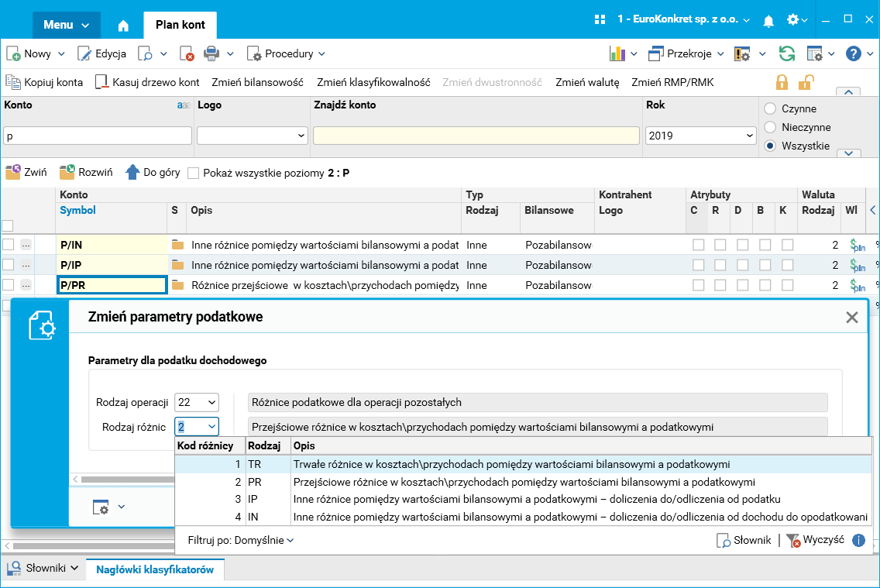Click the bar chart icon
The image size is (880, 588).
coord(617,53)
